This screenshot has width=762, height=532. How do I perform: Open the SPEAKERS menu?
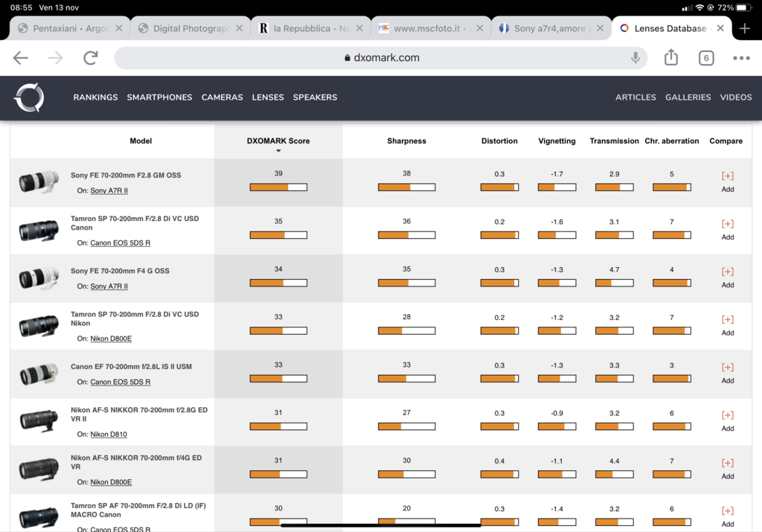pos(315,97)
